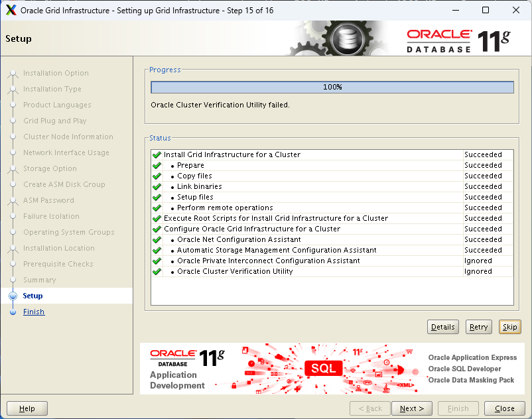Screen dimensions: 532x419
Task: Click the checkmark beside Perform remote operations
Action: pos(157,208)
